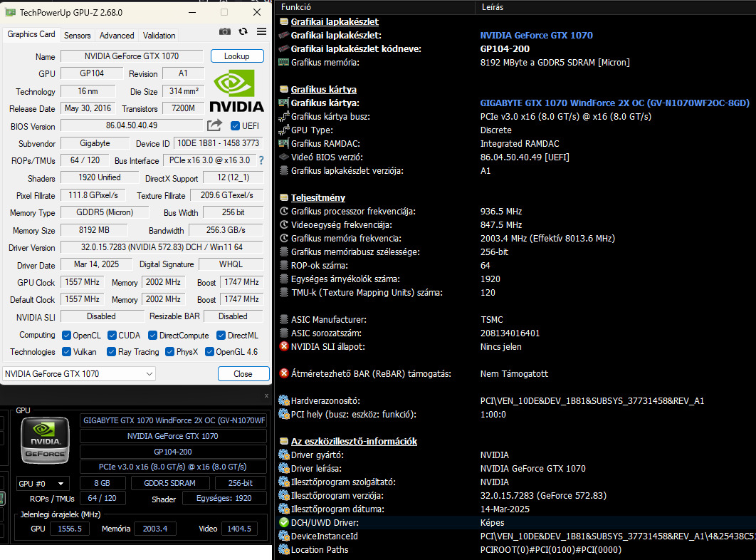Click the GPU-Z title bar app icon
This screenshot has height=560, width=756.
tap(10, 13)
